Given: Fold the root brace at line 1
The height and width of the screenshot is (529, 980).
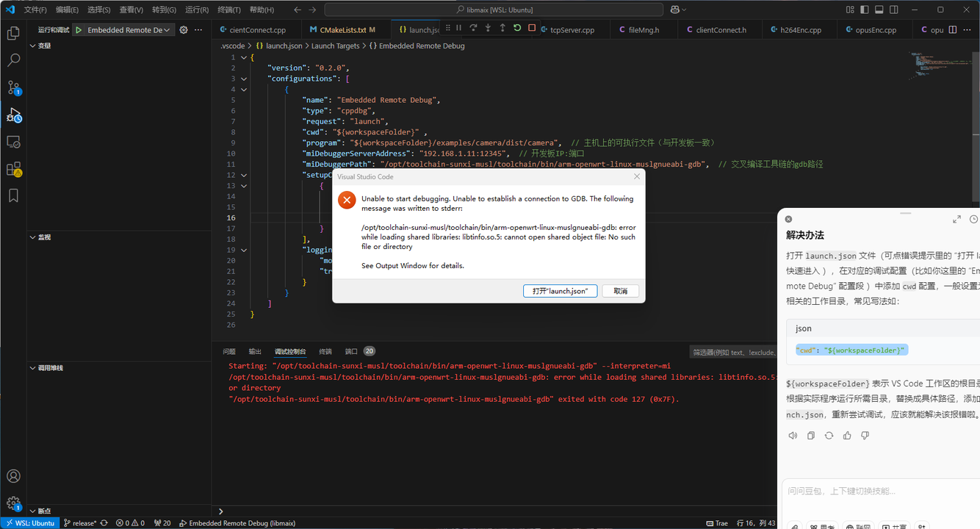Looking at the screenshot, I should pyautogui.click(x=244, y=57).
